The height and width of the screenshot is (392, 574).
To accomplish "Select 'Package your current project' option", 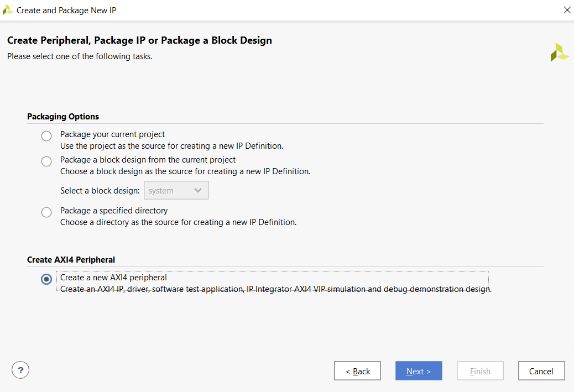I will pyautogui.click(x=46, y=135).
